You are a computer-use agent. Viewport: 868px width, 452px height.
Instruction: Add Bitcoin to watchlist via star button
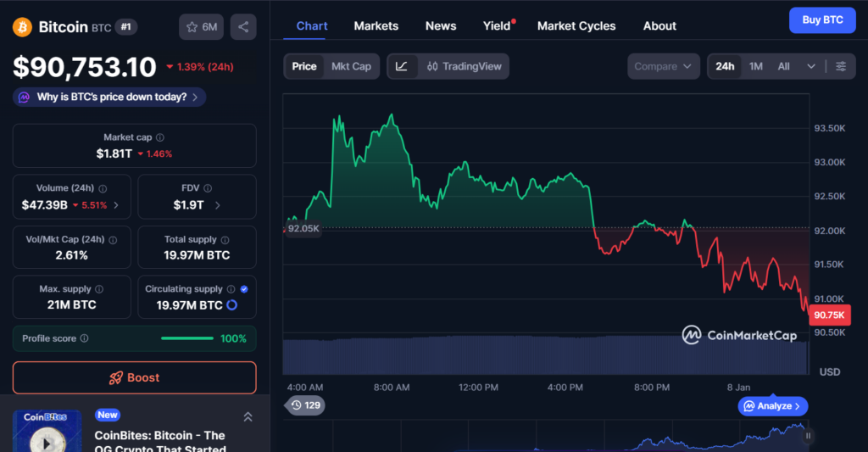tap(201, 27)
